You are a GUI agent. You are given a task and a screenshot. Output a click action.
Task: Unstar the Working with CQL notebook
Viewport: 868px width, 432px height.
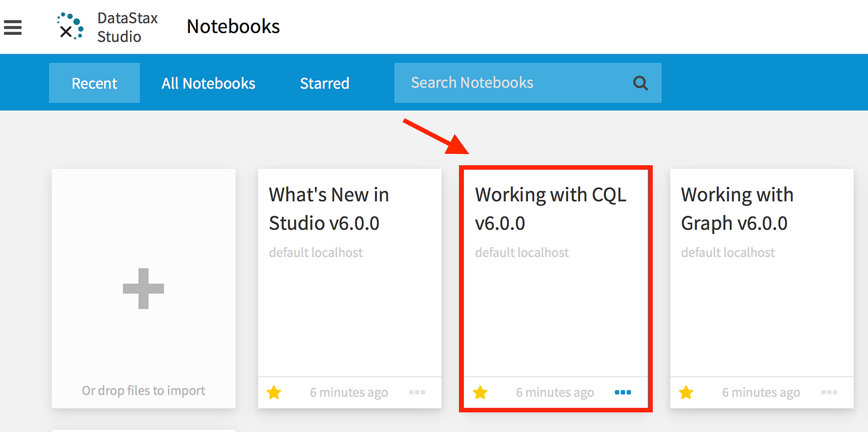(x=480, y=392)
